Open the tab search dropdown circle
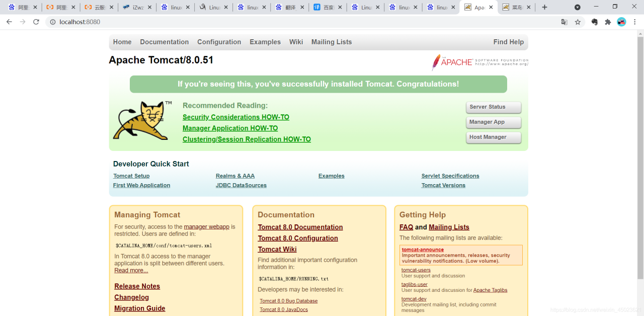Screen dimensions: 644x316 pyautogui.click(x=578, y=8)
